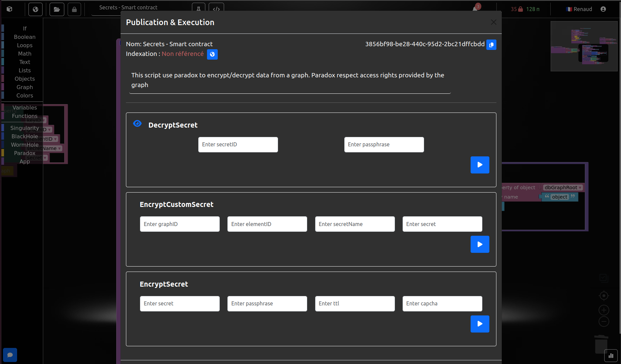Click the lock icon in toolbar
The width and height of the screenshot is (621, 364).
[74, 9]
